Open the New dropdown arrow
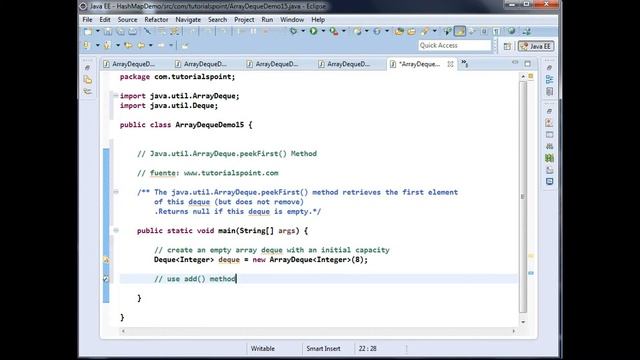This screenshot has width=640, height=360. [98, 31]
